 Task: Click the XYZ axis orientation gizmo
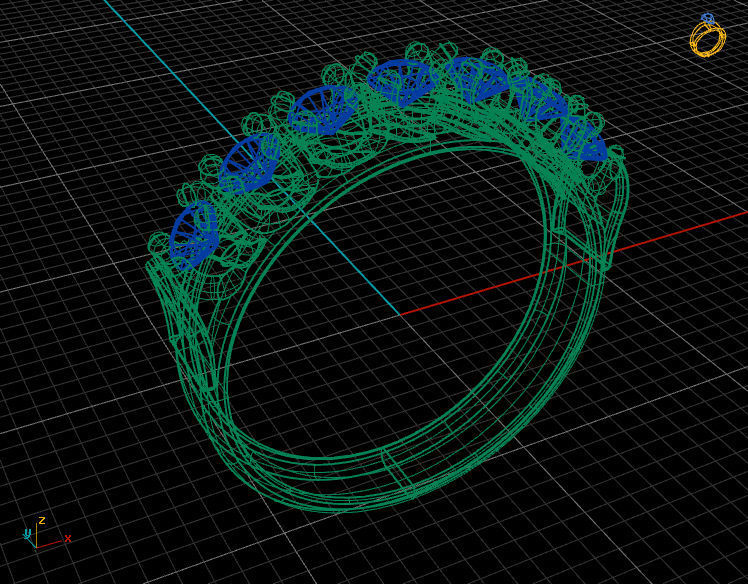click(x=47, y=532)
